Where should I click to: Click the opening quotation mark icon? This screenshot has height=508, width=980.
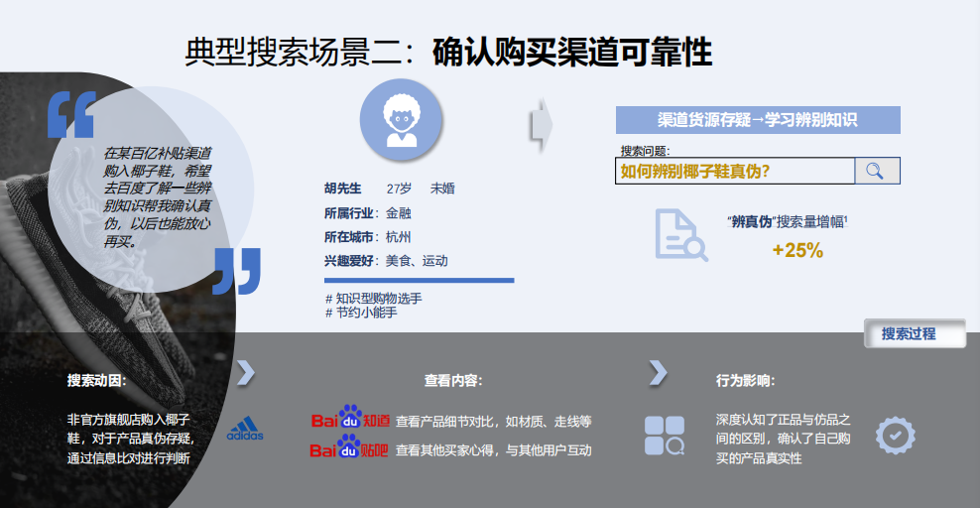pyautogui.click(x=71, y=115)
